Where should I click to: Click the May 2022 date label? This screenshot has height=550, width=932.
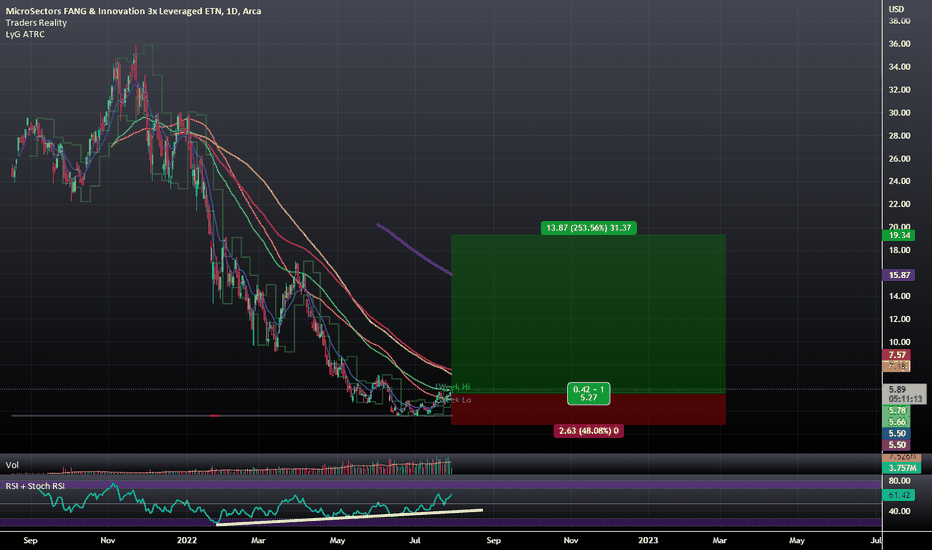(337, 540)
